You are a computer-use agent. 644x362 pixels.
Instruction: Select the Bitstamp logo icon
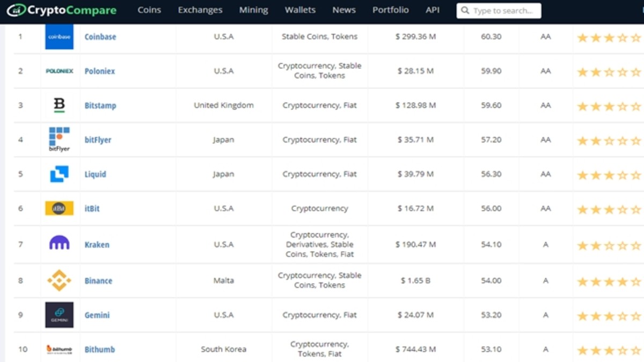click(x=59, y=105)
